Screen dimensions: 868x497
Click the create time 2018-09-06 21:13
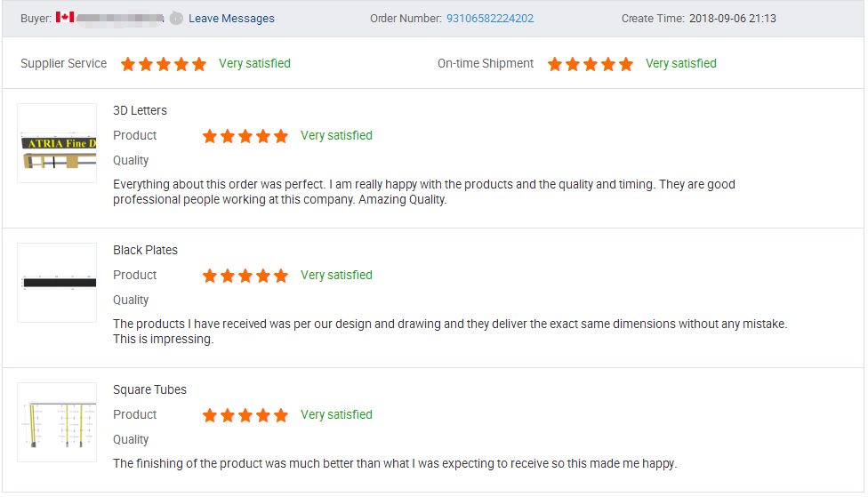pyautogui.click(x=733, y=19)
